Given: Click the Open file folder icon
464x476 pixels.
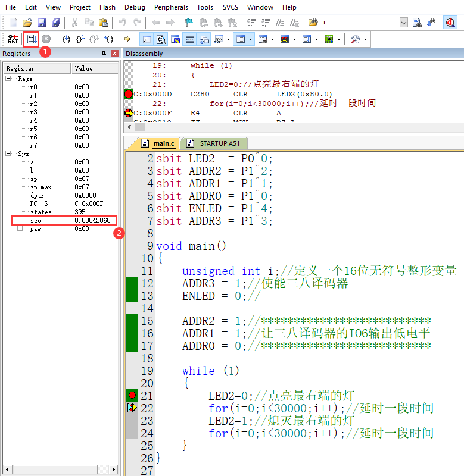Looking at the screenshot, I should [x=27, y=23].
